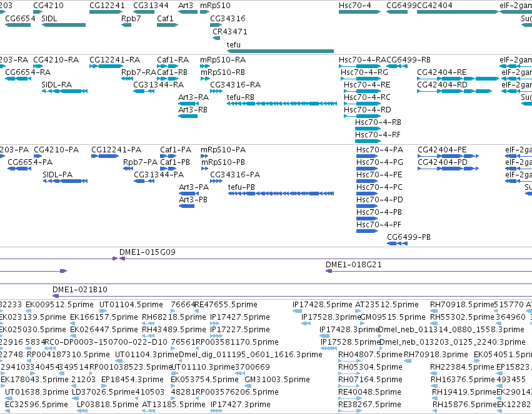Click the Rpb7-RA transcript label
The width and height of the screenshot is (532, 414).
pyautogui.click(x=139, y=72)
